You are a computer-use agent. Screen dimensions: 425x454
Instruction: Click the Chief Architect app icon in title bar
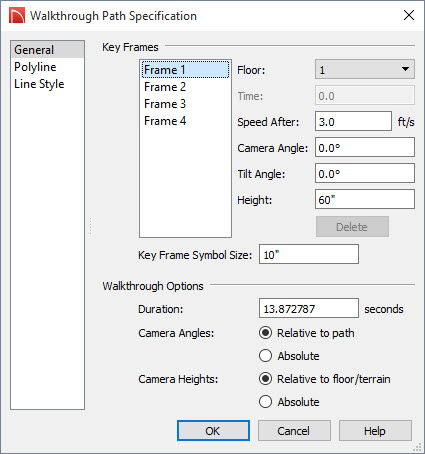(x=17, y=16)
